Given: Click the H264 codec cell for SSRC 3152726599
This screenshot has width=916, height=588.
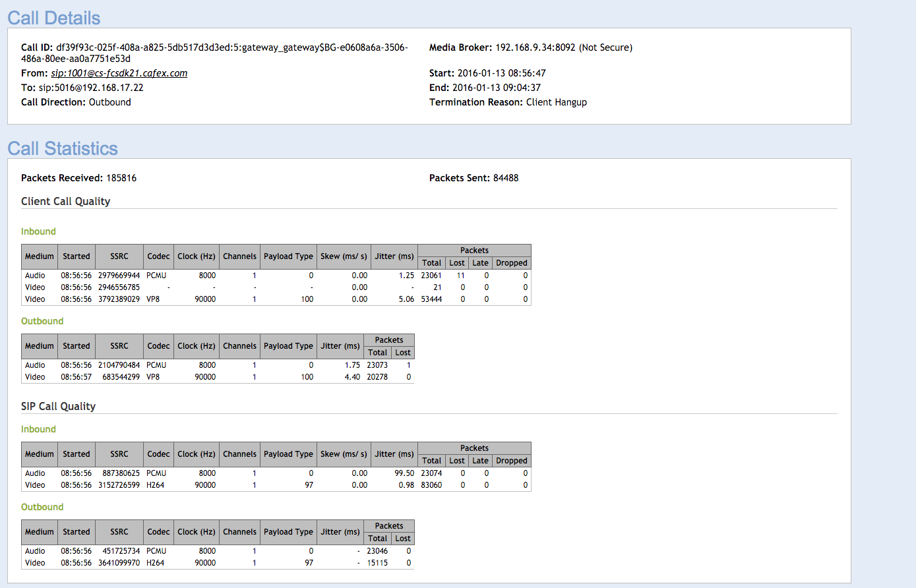Looking at the screenshot, I should pos(156,485).
